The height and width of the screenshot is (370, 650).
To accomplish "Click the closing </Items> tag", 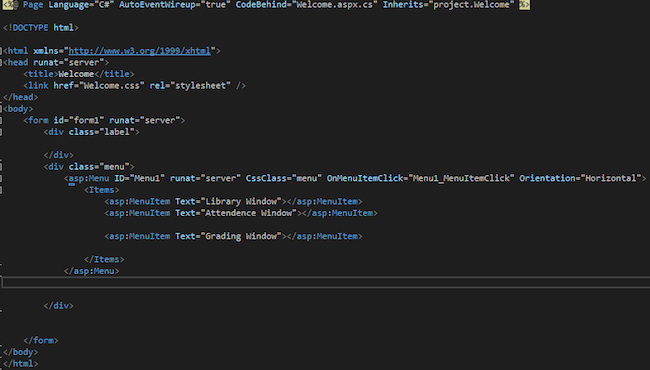I will click(104, 260).
